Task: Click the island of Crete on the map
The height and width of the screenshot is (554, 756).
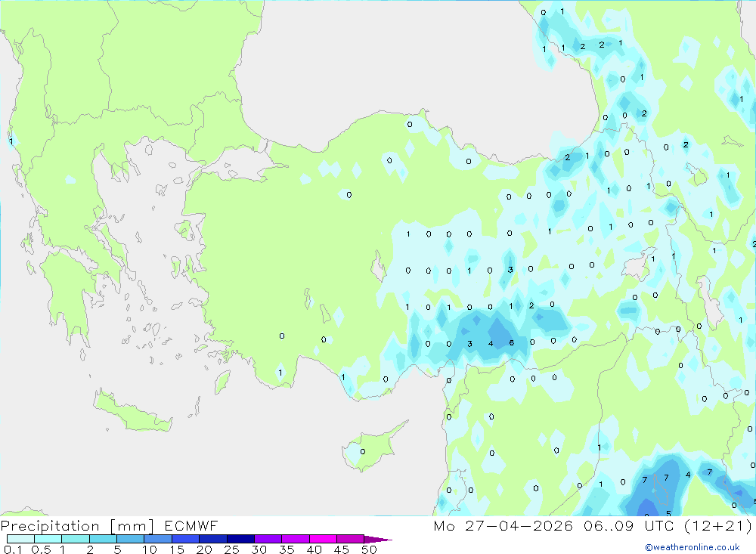Action: (132, 413)
